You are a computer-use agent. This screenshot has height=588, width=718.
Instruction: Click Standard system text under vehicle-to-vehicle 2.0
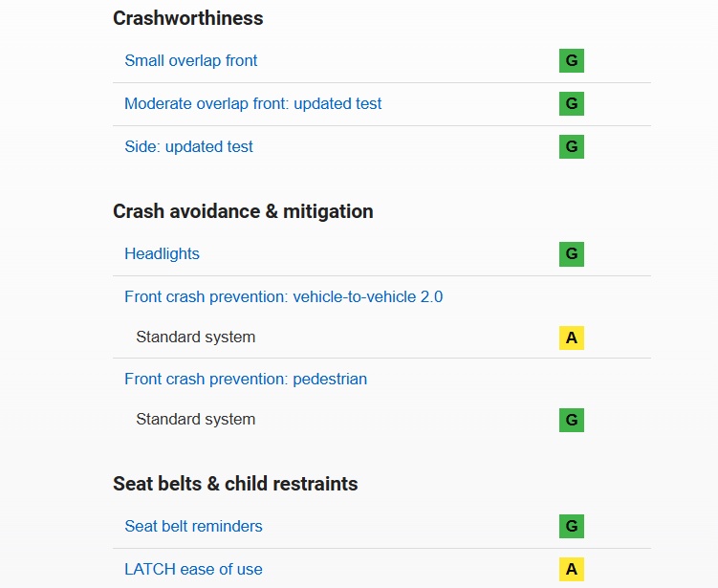[196, 338]
